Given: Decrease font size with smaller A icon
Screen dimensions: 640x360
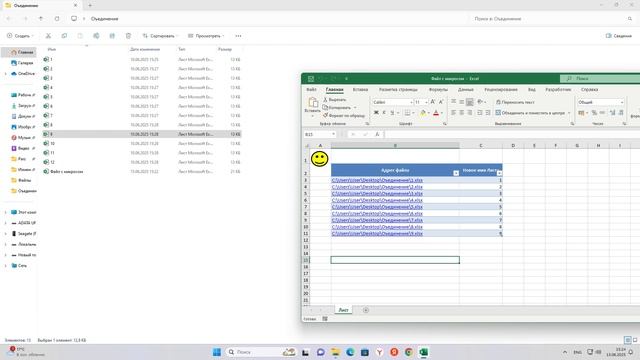Looking at the screenshot, I should [x=441, y=102].
